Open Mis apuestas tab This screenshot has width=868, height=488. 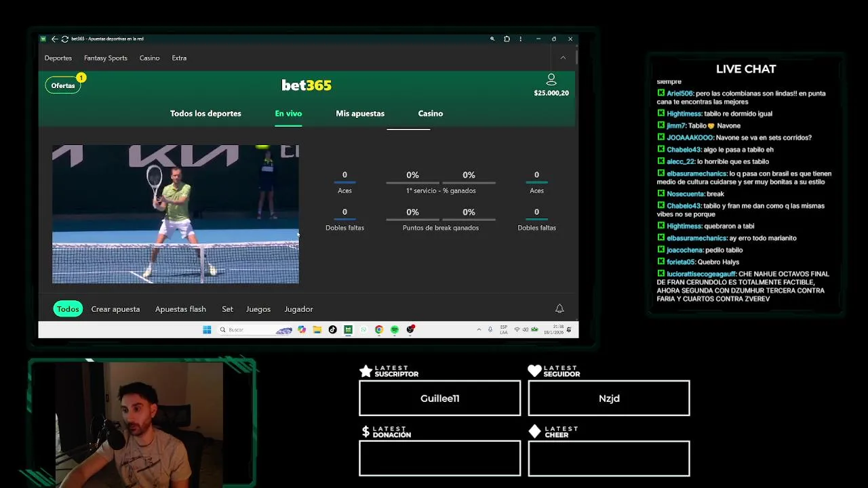pos(360,113)
